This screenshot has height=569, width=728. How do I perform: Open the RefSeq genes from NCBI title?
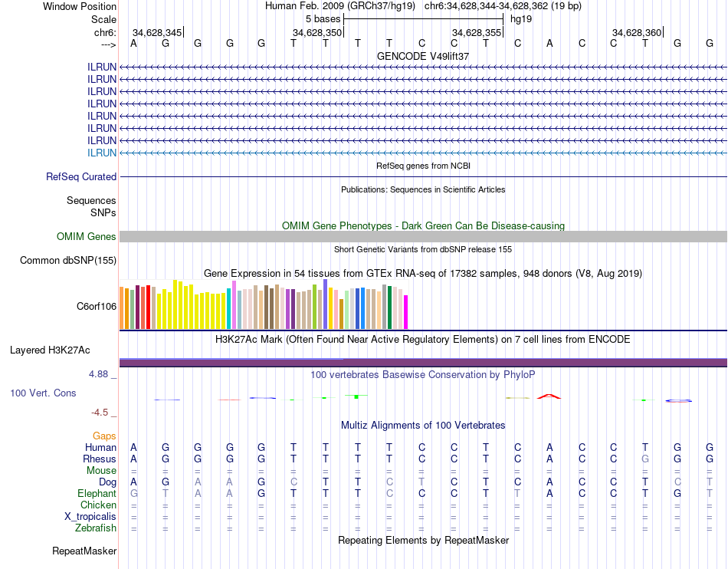(x=423, y=166)
